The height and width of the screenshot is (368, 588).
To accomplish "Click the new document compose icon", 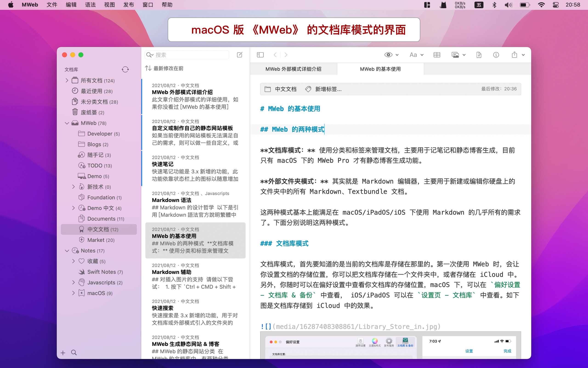I will (240, 55).
